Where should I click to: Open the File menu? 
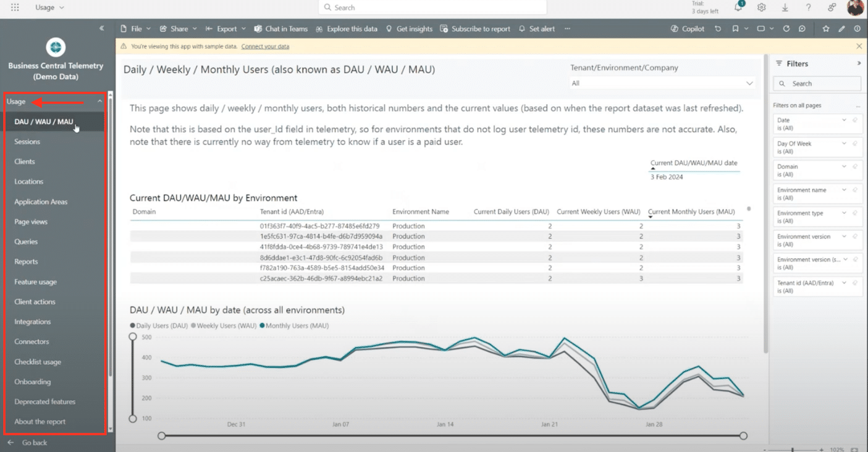tap(135, 28)
